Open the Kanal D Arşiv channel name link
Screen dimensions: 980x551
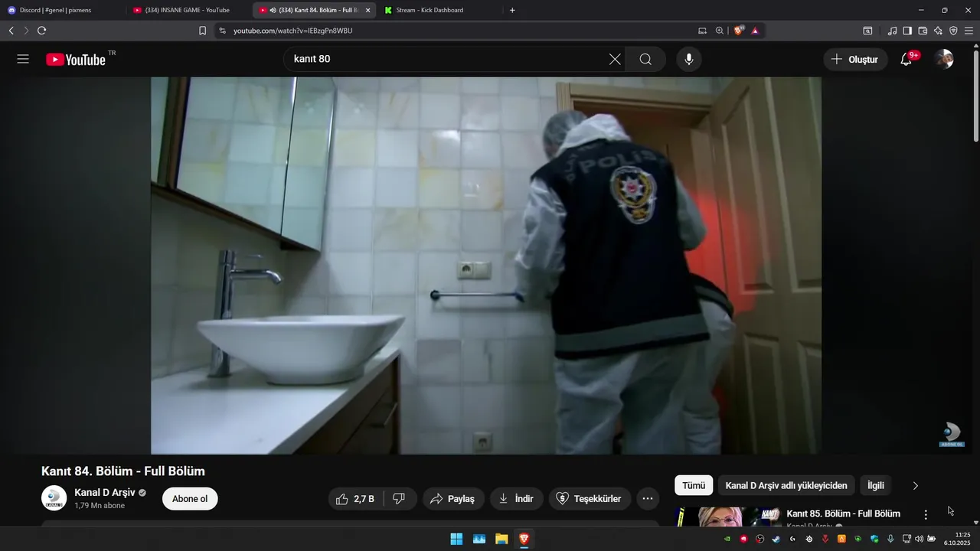[x=105, y=492]
